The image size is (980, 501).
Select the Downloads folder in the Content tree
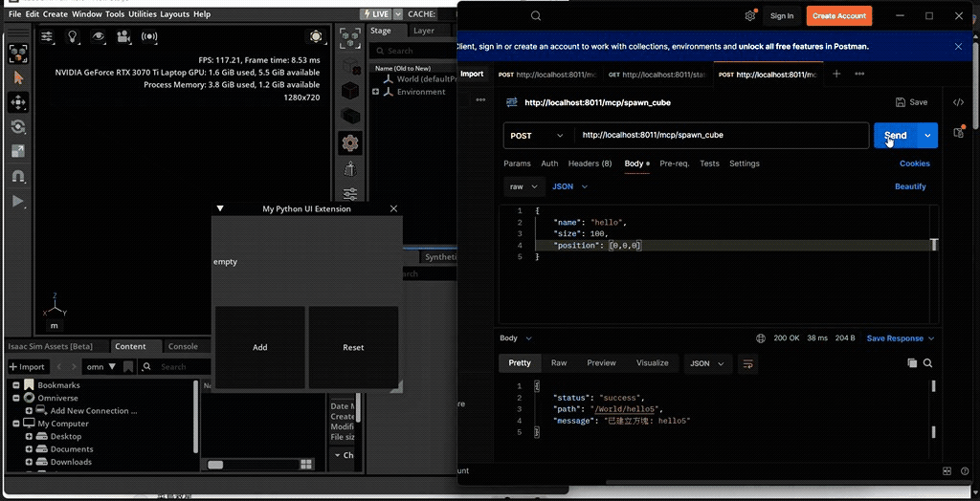[71, 462]
